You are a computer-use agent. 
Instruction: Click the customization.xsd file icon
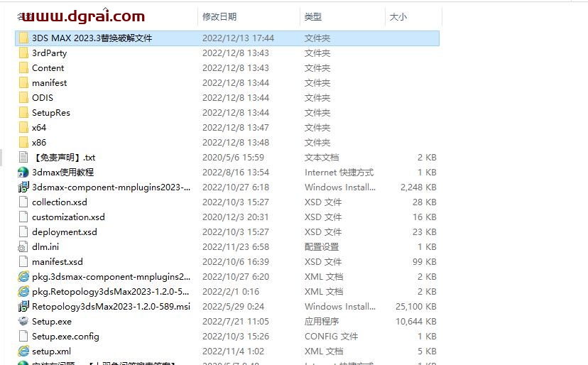coord(23,217)
